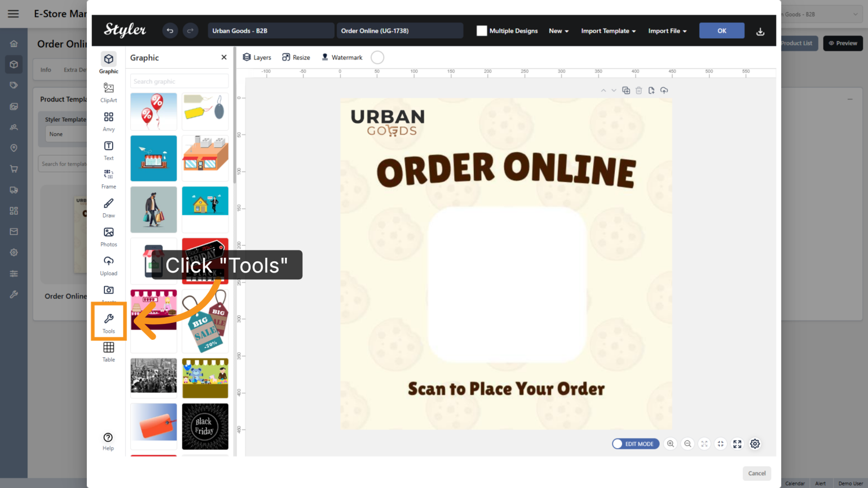Delete the current design page
Screen dimensions: 868x488
639,90
